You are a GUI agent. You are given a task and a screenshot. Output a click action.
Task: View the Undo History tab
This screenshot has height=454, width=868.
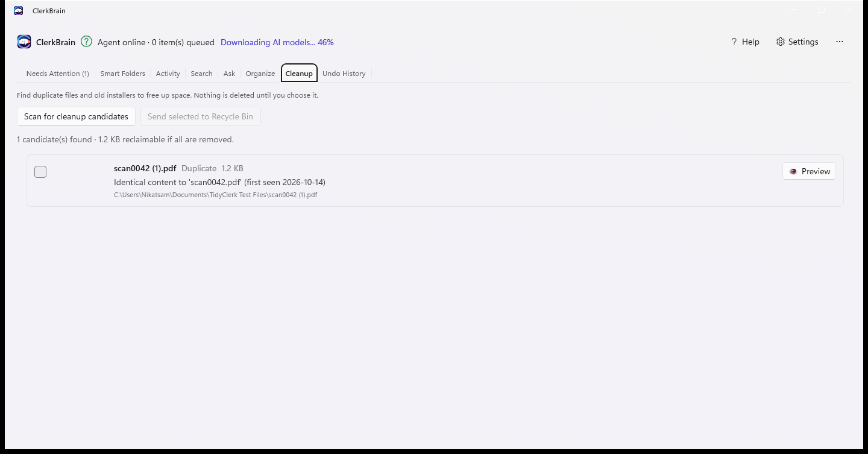pyautogui.click(x=344, y=74)
